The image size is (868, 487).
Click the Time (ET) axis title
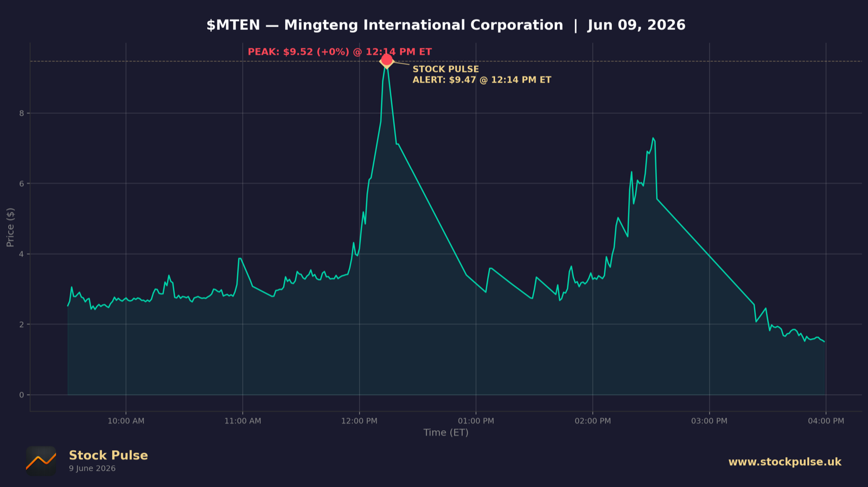(446, 433)
